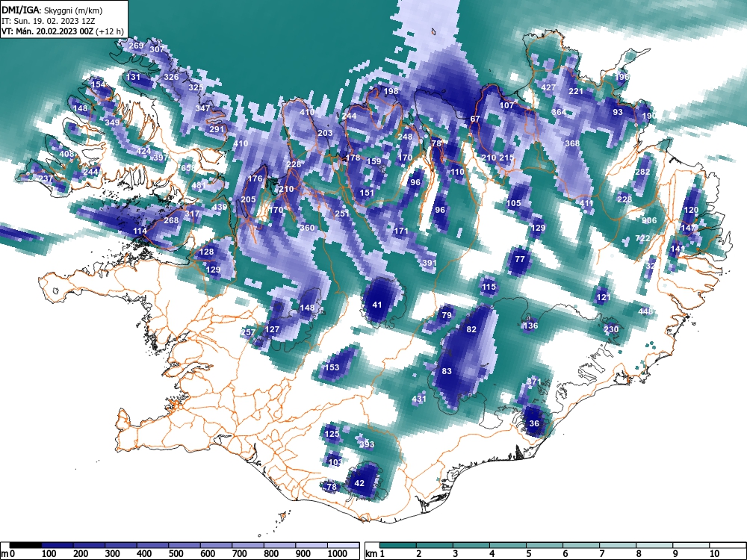The image size is (747, 560).
Task: Select the value 125 in the south
Action: 332,434
